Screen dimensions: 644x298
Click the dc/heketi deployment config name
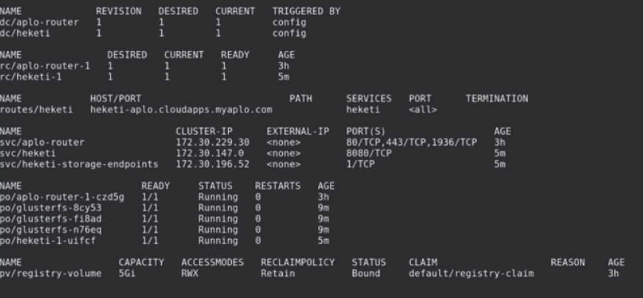pyautogui.click(x=25, y=33)
